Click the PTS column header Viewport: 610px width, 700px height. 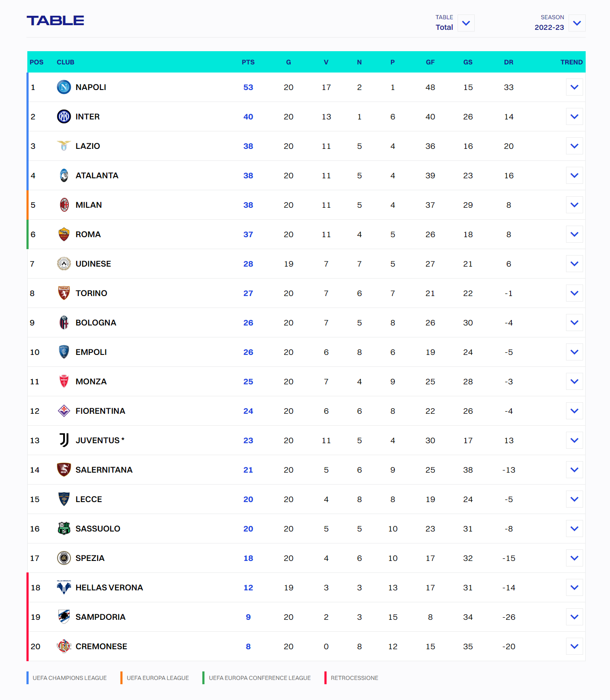tap(248, 62)
